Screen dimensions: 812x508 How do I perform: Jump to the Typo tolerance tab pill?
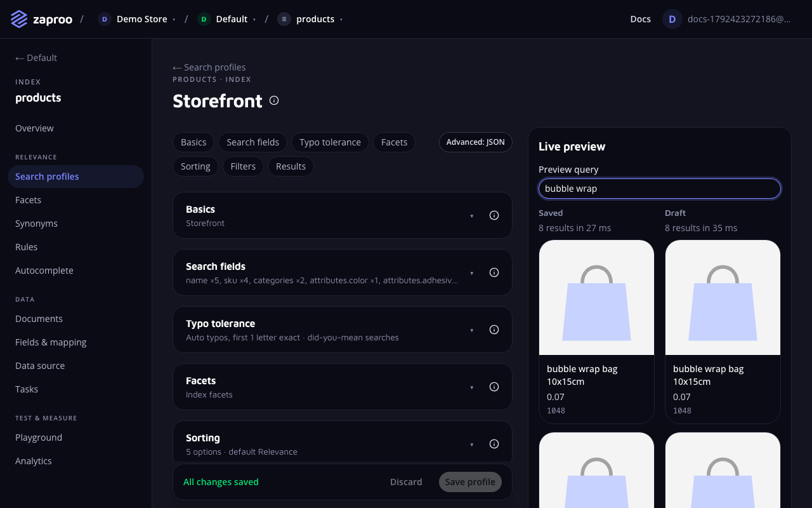330,142
